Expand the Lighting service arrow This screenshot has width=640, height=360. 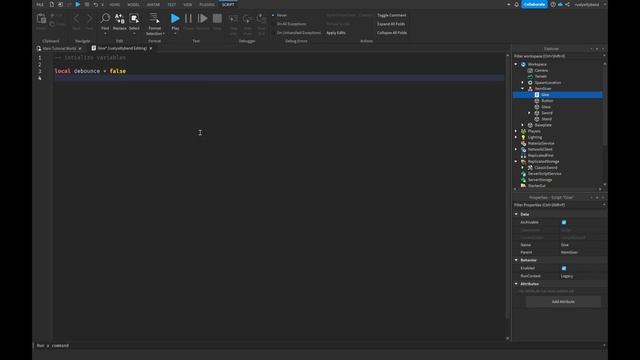click(516, 137)
